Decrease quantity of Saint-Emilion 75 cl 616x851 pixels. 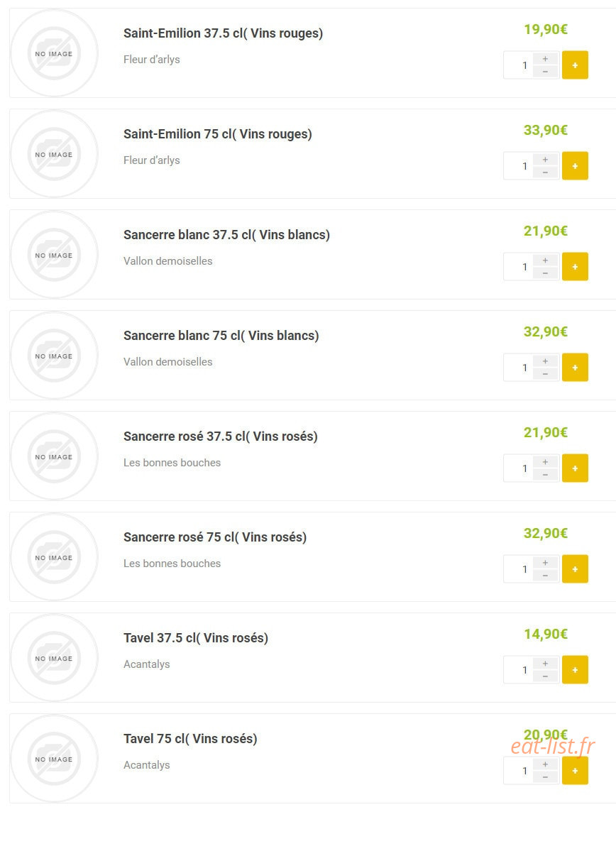546,172
